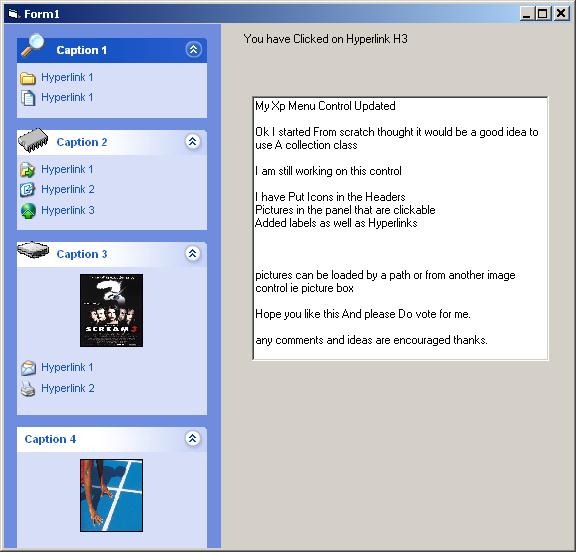Click the blue tennis court picture in Caption 4
The height and width of the screenshot is (552, 576).
111,495
